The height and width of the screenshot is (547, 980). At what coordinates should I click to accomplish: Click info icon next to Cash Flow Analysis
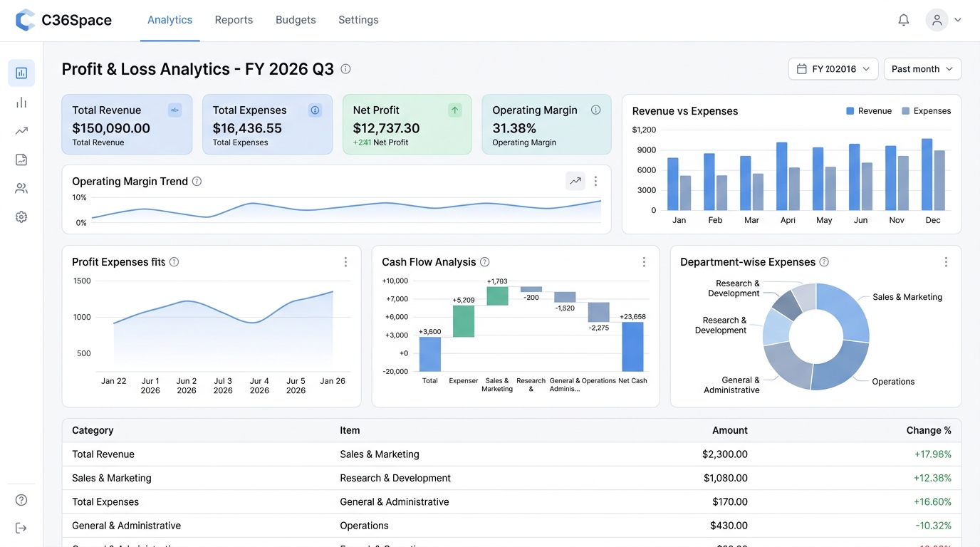pyautogui.click(x=484, y=262)
